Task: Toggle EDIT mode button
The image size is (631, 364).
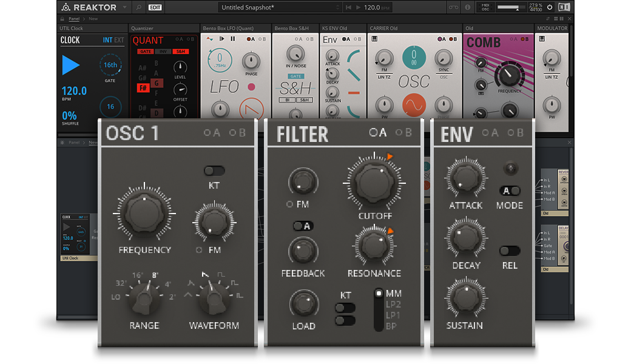Action: (155, 7)
